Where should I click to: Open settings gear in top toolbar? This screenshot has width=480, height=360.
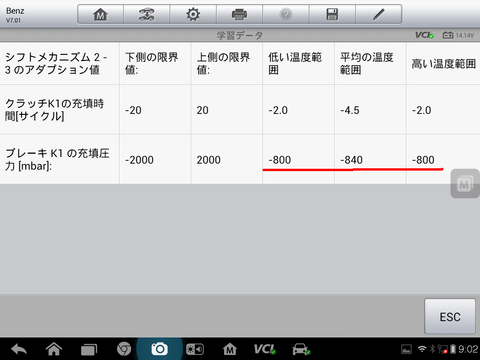tap(193, 14)
